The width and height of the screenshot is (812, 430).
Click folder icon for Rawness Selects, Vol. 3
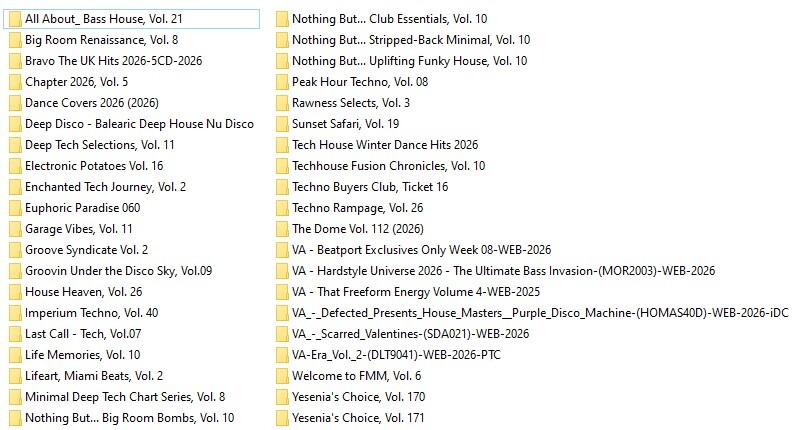click(282, 103)
